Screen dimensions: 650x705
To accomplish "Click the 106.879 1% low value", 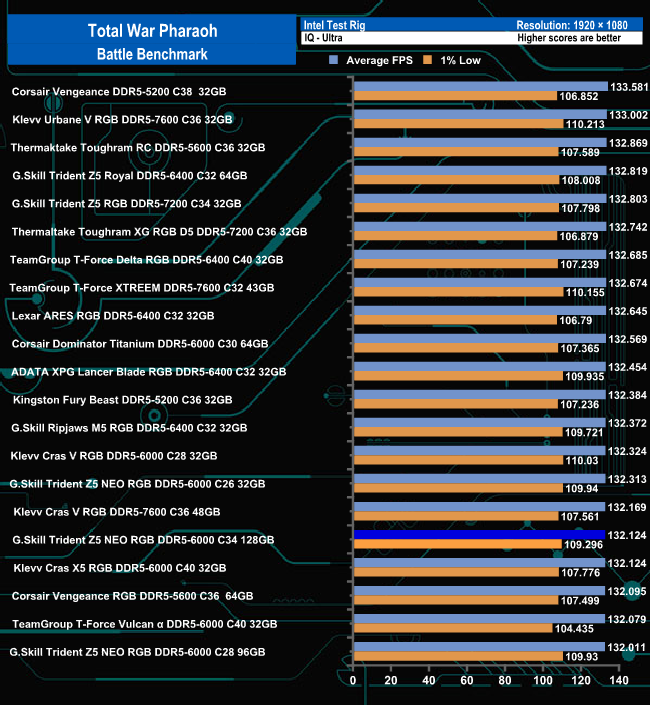I will (x=579, y=236).
